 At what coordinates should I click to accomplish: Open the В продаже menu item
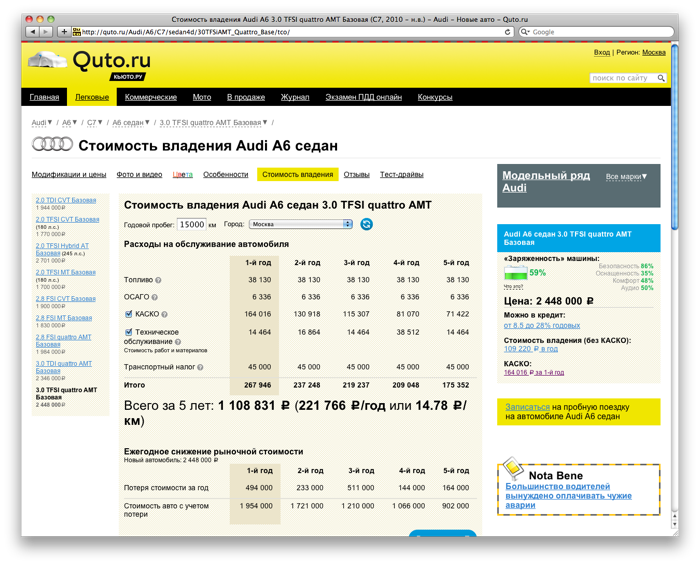(x=246, y=97)
